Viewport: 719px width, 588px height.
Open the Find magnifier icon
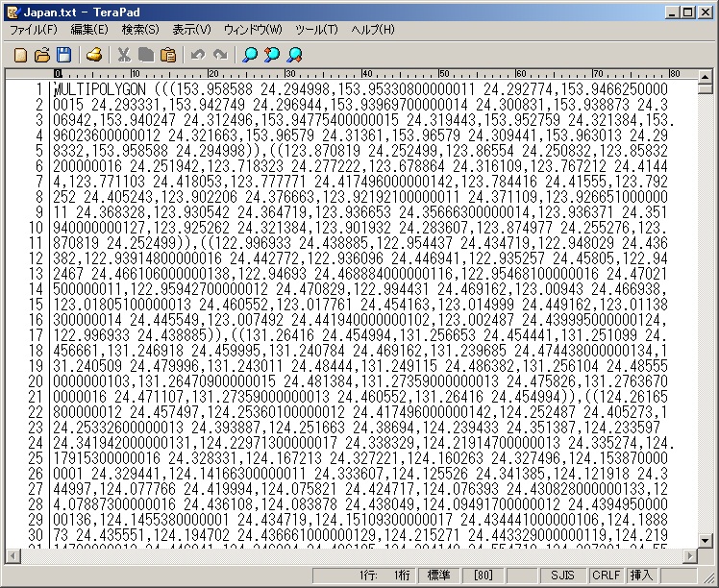[250, 55]
